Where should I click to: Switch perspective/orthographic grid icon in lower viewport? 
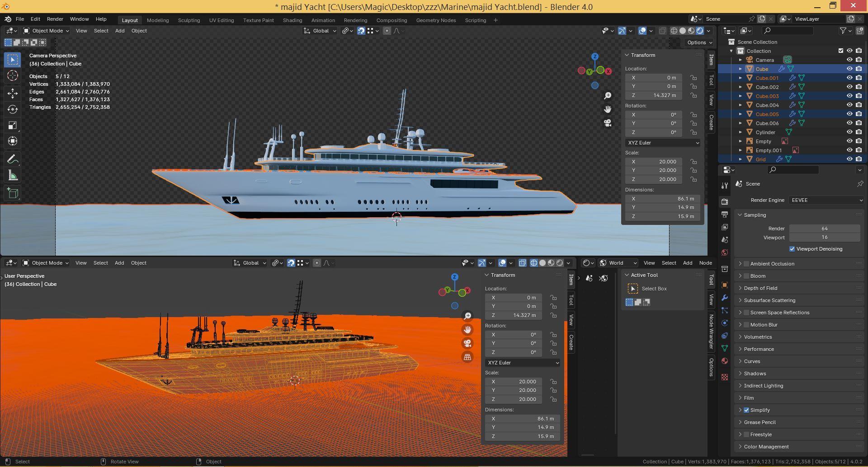467,357
